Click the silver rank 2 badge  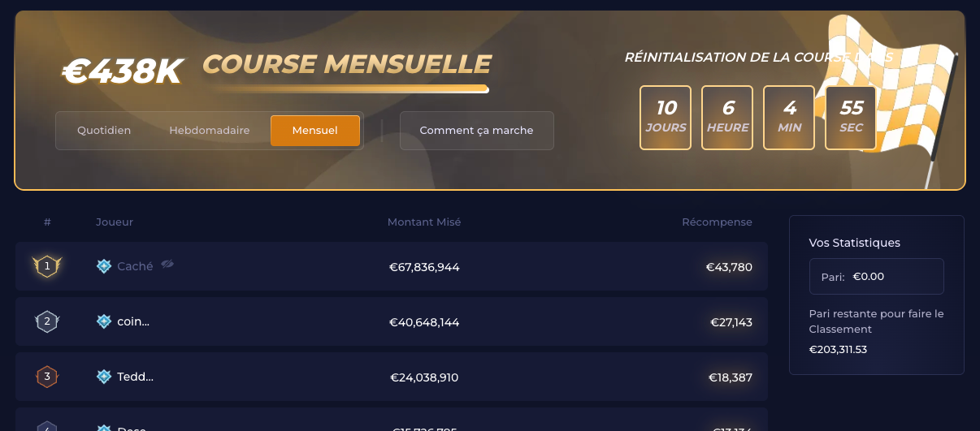[x=47, y=321]
